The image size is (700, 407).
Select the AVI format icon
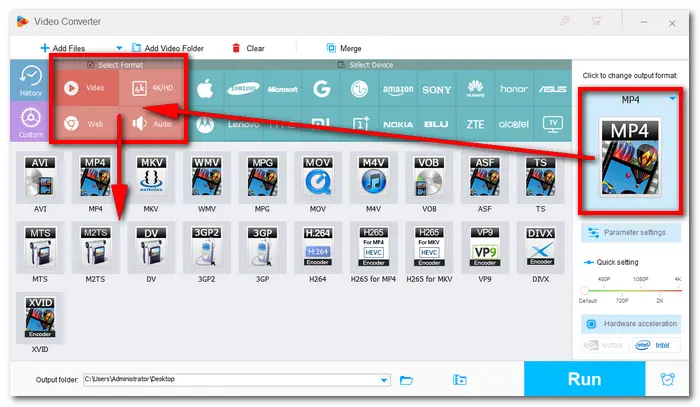click(x=40, y=177)
